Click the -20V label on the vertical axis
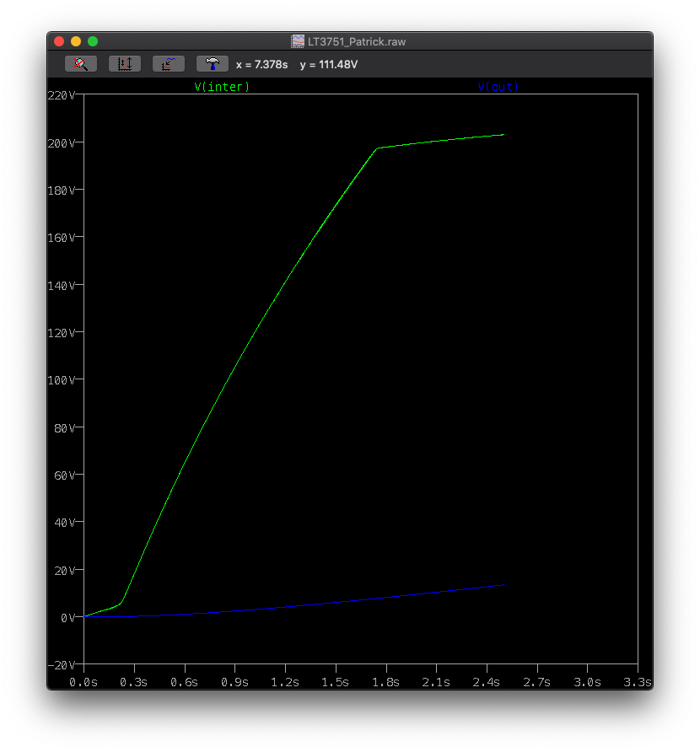 62,665
